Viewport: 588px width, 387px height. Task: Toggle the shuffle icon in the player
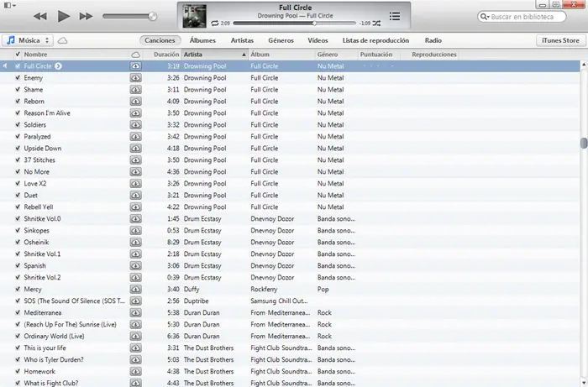tap(376, 24)
